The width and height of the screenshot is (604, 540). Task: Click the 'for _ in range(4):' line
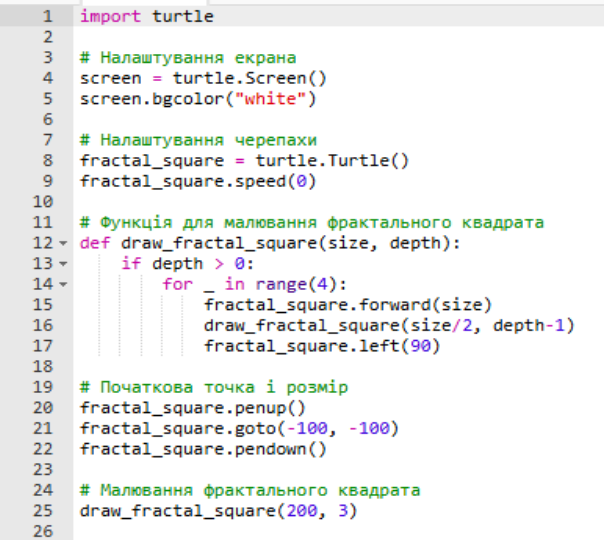[x=255, y=285]
